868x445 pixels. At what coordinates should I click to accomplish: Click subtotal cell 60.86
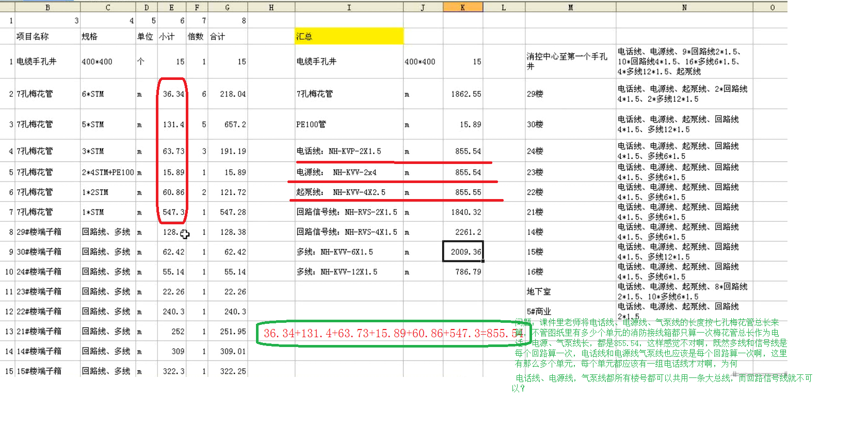(x=171, y=192)
